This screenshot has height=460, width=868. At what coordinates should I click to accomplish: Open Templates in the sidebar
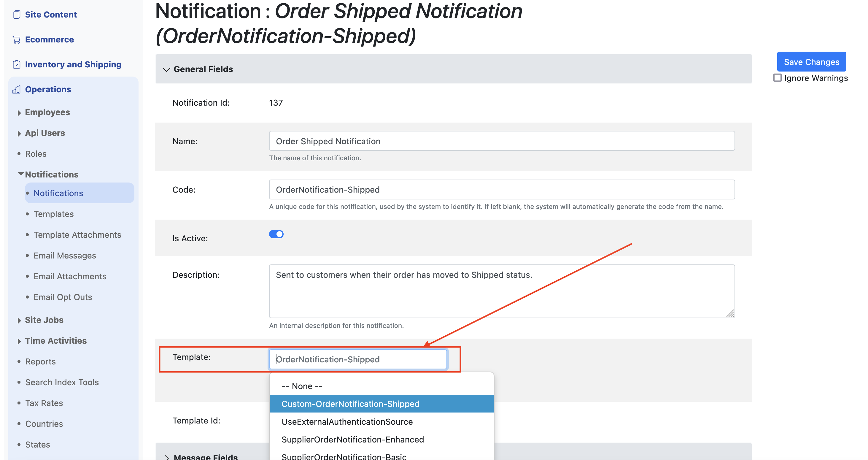click(x=54, y=214)
